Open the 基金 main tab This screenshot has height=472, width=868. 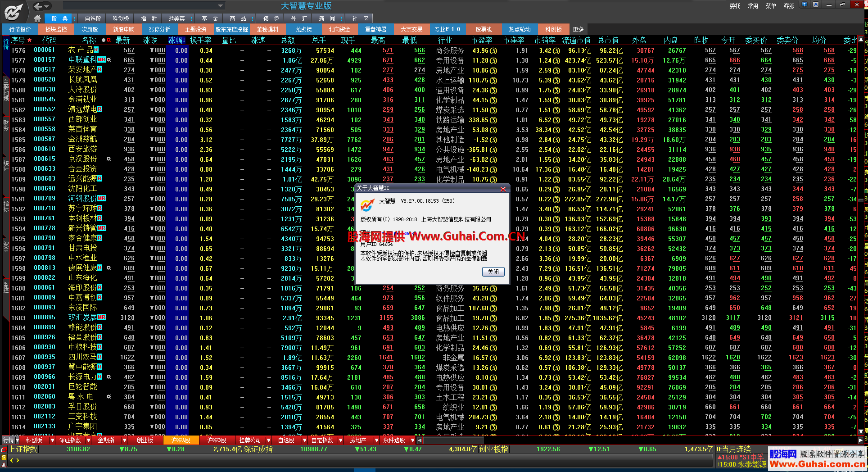210,18
